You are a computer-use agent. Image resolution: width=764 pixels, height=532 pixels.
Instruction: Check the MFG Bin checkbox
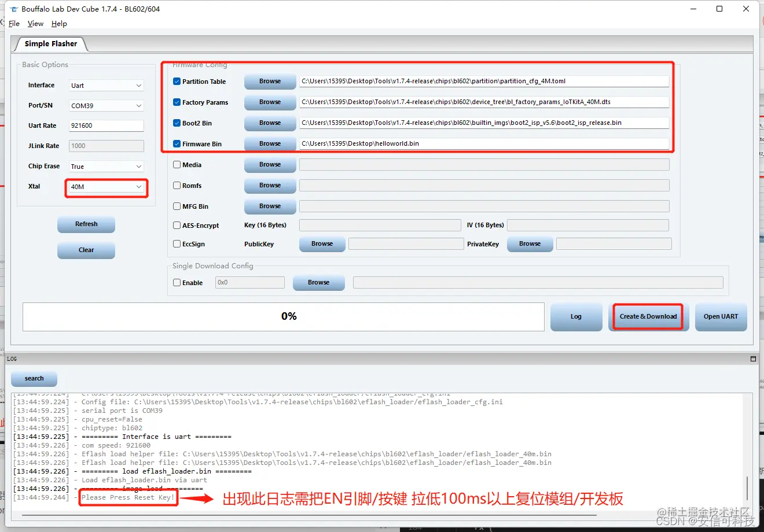tap(177, 206)
